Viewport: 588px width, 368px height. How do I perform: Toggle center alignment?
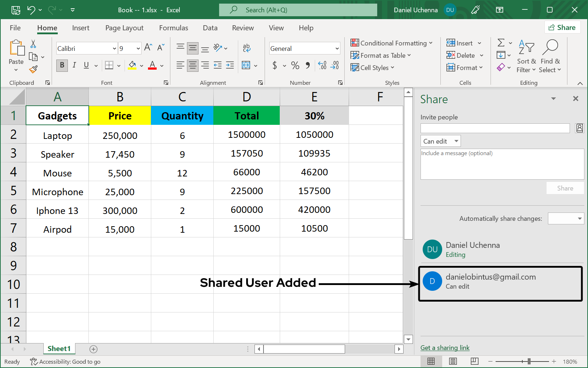coord(193,65)
